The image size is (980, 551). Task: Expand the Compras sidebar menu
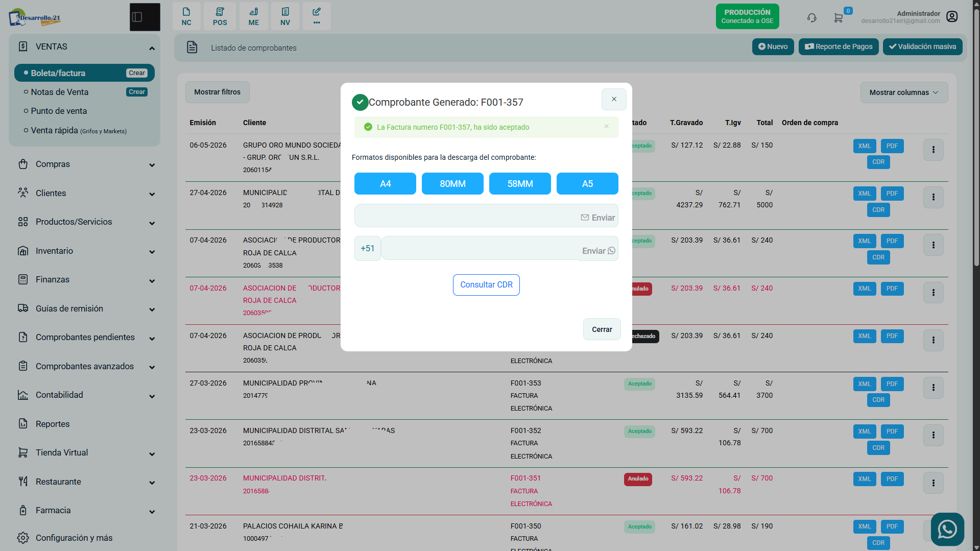[85, 164]
